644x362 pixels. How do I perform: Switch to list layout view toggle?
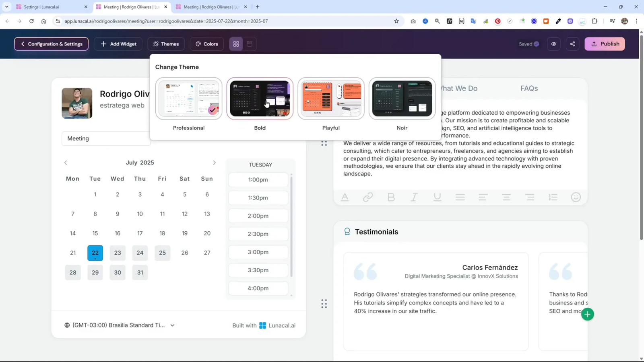point(250,44)
